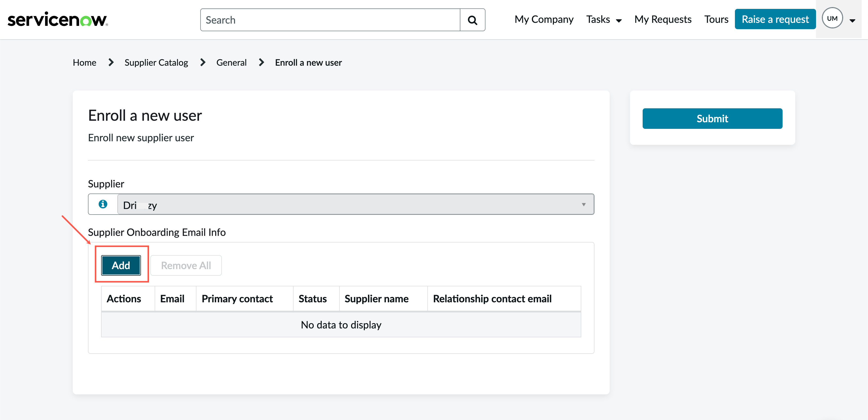Screen dimensions: 868x420
Task: Click the Raise a request button
Action: [775, 19]
